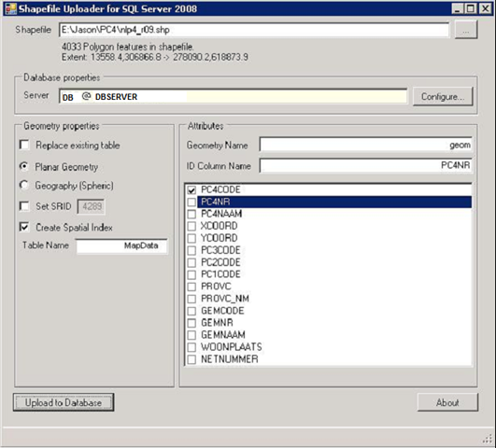Check the PC3CODE attribute box
Viewport: 496px width, 448px height.
pos(191,250)
